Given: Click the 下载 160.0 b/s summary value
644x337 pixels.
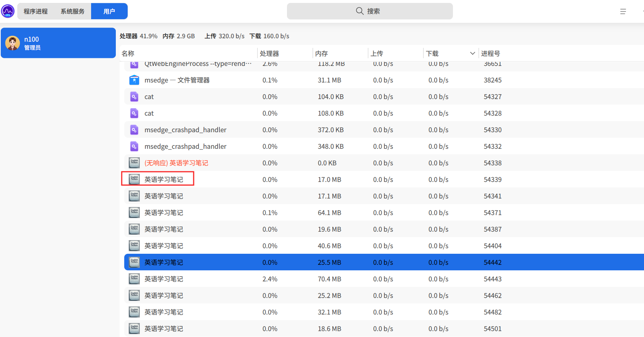Looking at the screenshot, I should 276,36.
